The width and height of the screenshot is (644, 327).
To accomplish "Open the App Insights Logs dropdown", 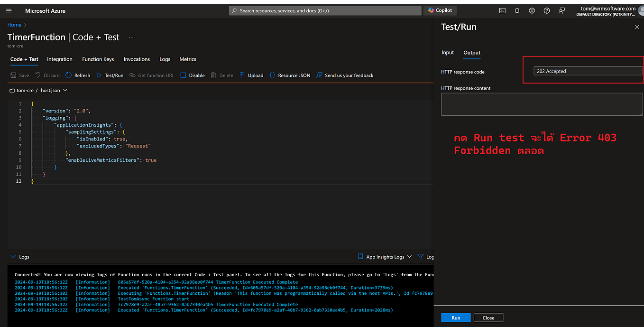I will click(410, 257).
